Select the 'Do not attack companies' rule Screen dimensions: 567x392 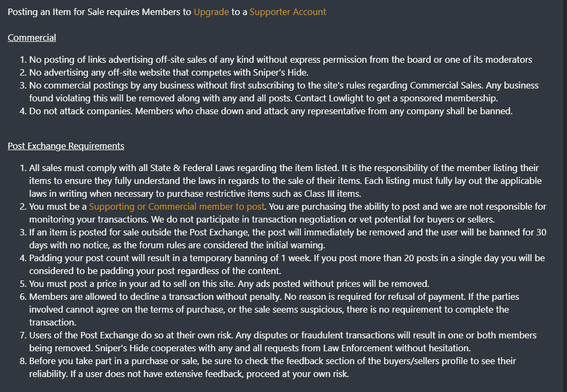tap(271, 111)
